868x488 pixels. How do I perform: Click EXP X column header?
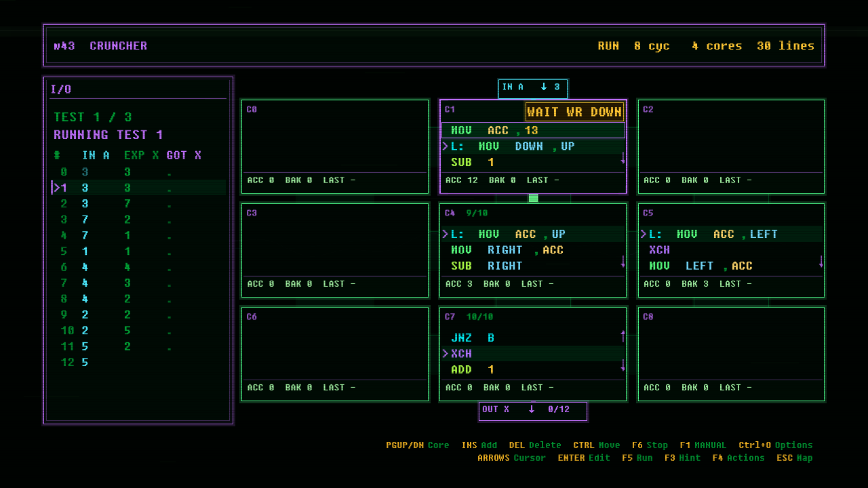142,155
